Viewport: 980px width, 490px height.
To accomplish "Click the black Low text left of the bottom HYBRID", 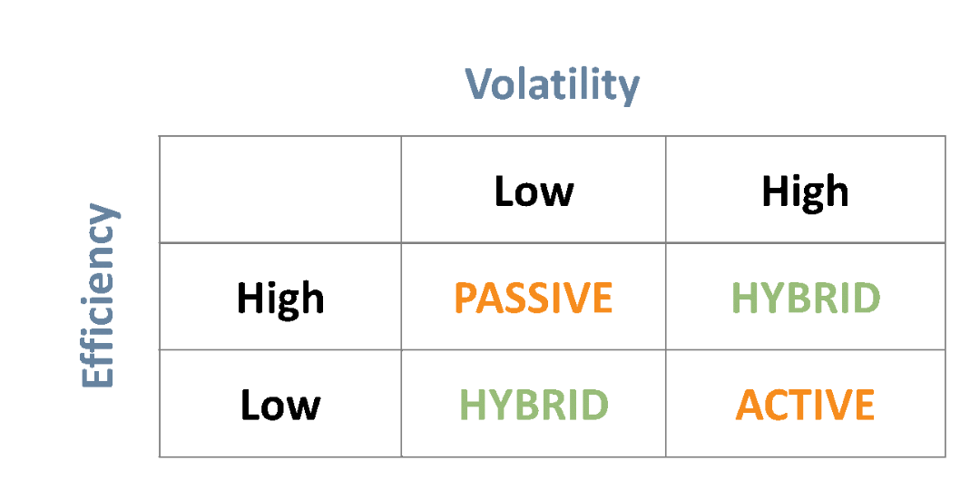I will click(x=279, y=405).
